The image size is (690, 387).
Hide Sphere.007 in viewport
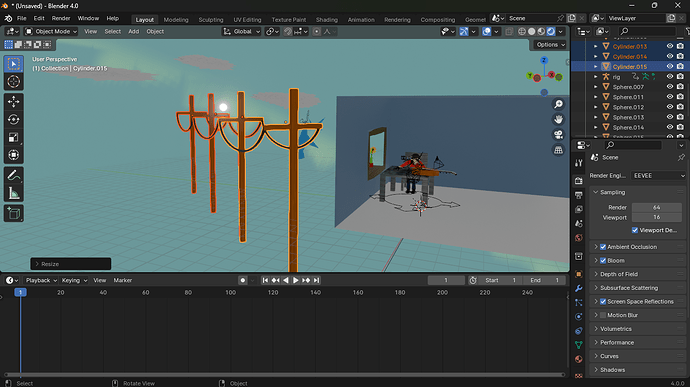(x=670, y=87)
